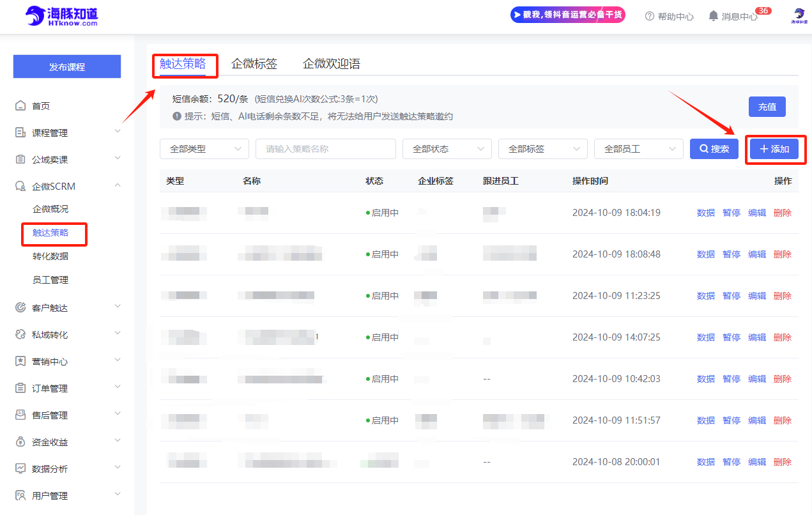Viewport: 812px width, 515px height.
Task: Click the 发布课程 button
Action: click(67, 66)
